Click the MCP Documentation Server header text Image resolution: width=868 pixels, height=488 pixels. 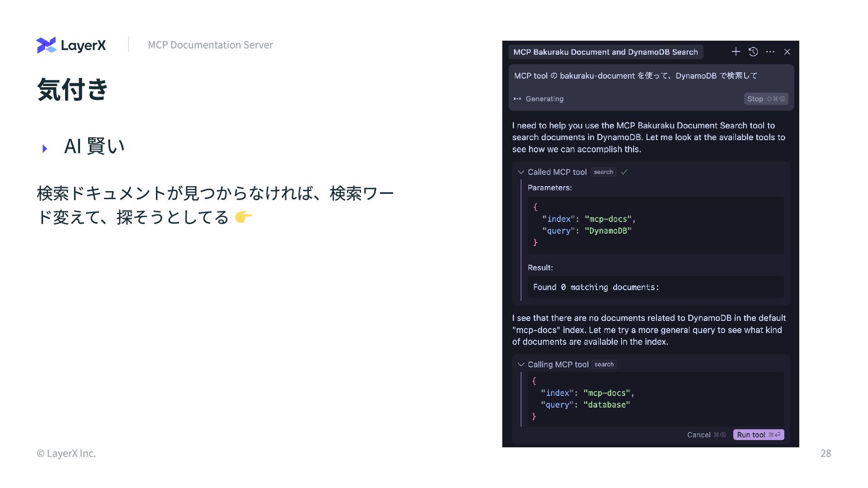(210, 45)
